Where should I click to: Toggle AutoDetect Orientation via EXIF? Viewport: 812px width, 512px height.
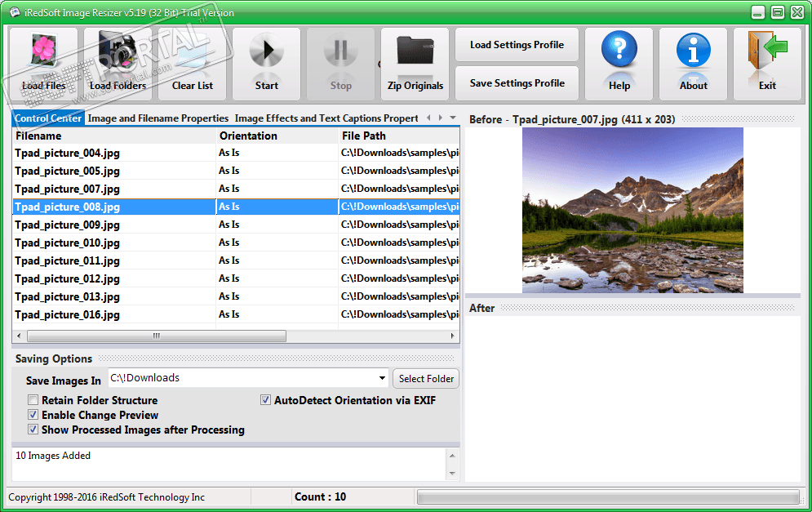tap(265, 400)
